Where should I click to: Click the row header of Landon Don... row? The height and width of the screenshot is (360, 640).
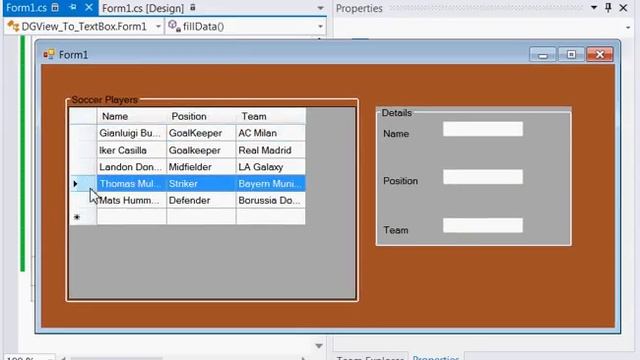point(83,167)
